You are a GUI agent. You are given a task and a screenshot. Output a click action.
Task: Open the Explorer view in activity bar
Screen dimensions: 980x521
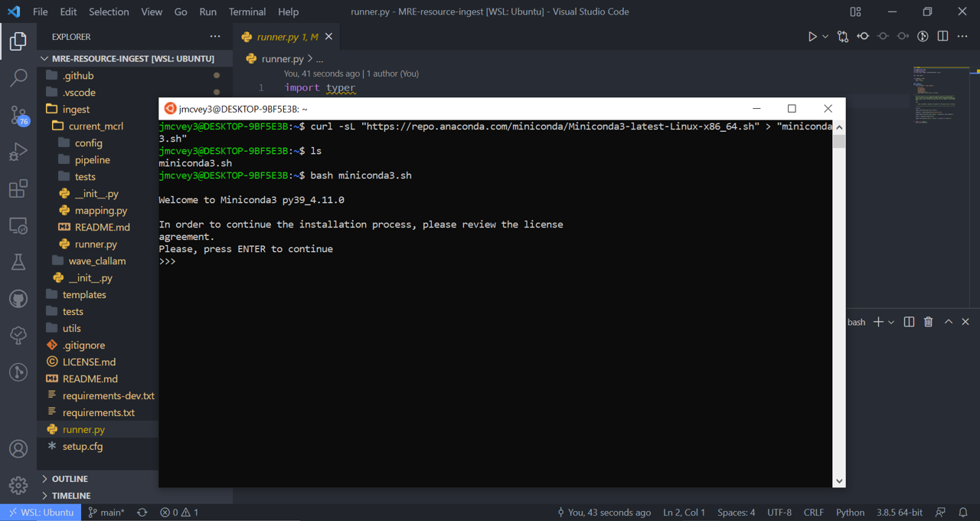(x=18, y=41)
